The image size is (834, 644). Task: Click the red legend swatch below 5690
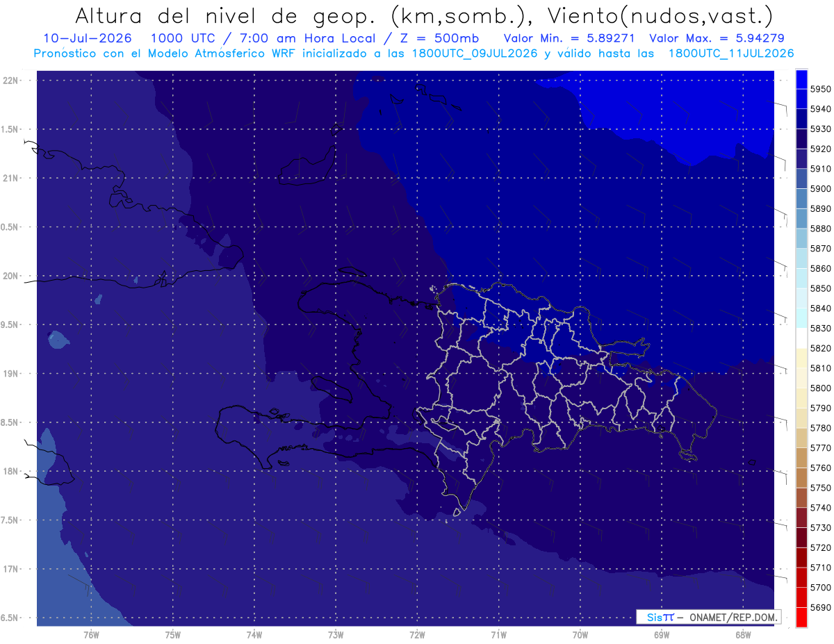[x=801, y=617]
